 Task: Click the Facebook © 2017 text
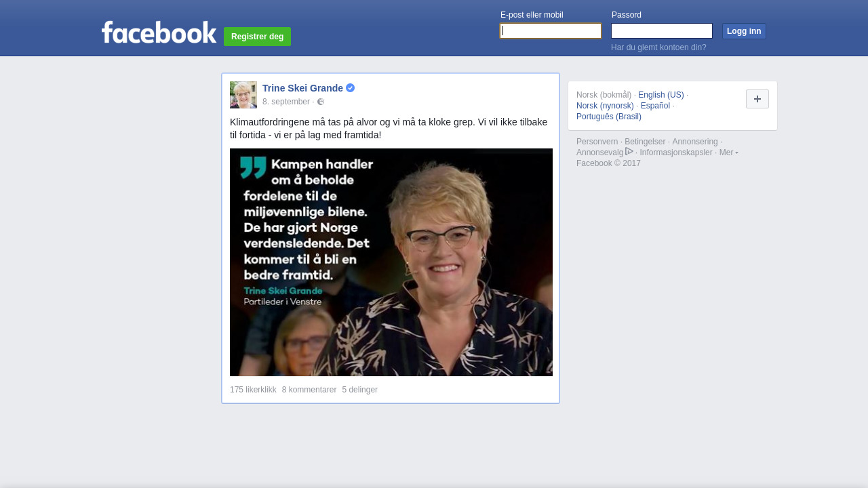pos(608,163)
